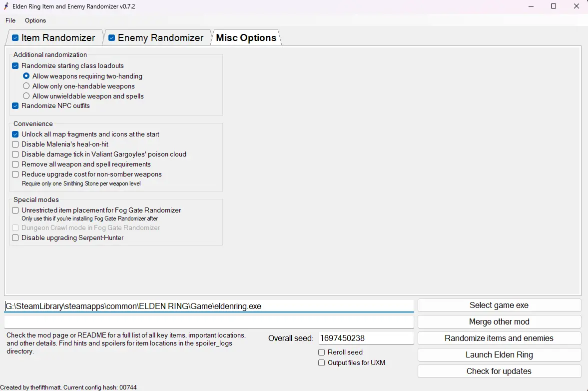Toggle the Item Randomizer tab checkbox
This screenshot has height=391, width=588.
coord(15,38)
